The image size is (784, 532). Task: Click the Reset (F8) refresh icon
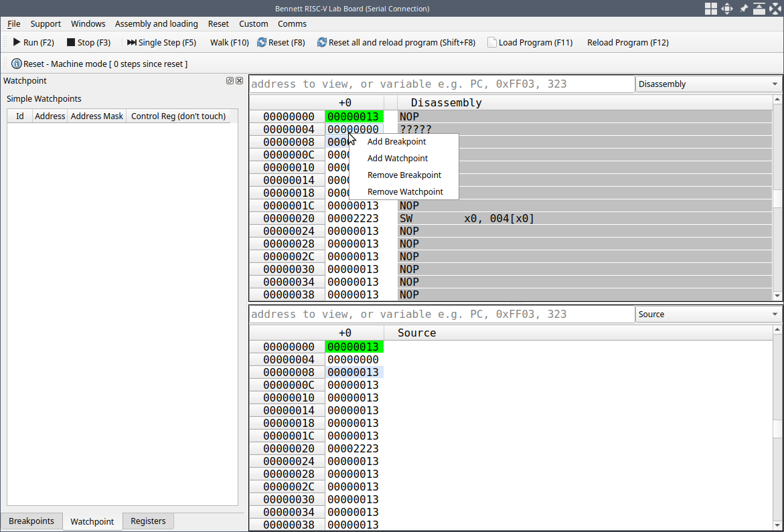tap(262, 42)
